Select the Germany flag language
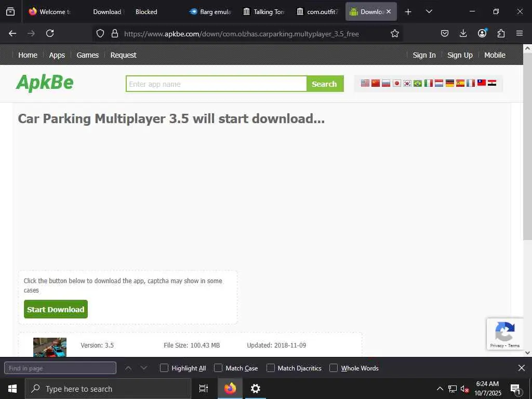532x399 pixels. pyautogui.click(x=450, y=83)
